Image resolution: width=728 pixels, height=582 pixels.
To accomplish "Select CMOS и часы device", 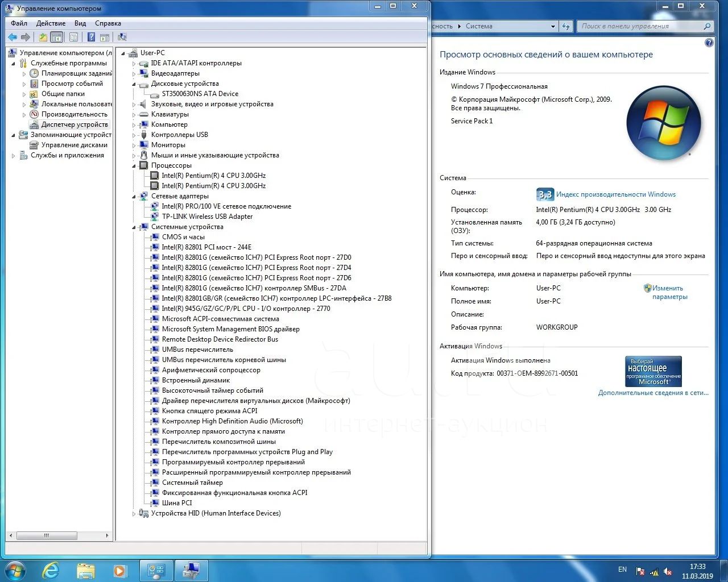I will click(x=183, y=237).
